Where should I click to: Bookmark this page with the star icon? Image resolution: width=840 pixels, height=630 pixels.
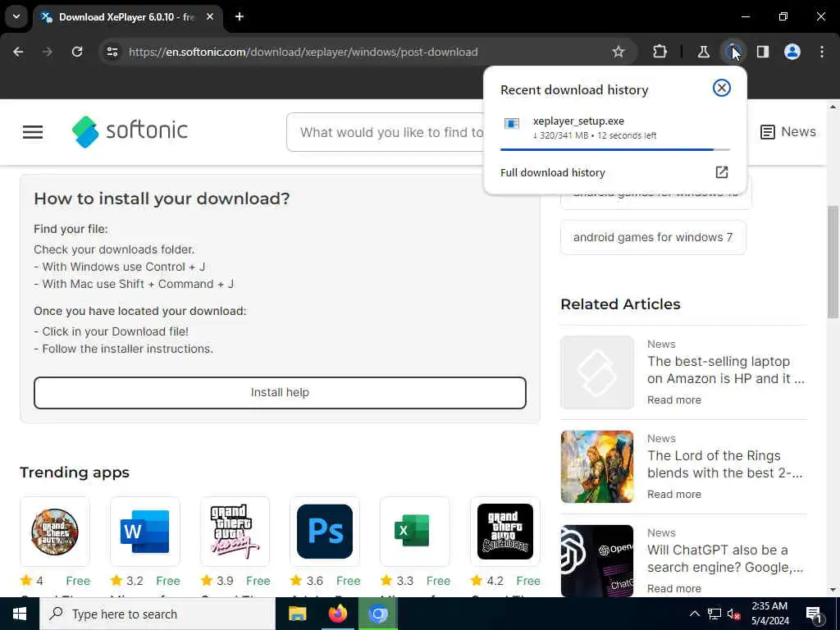[x=619, y=52]
